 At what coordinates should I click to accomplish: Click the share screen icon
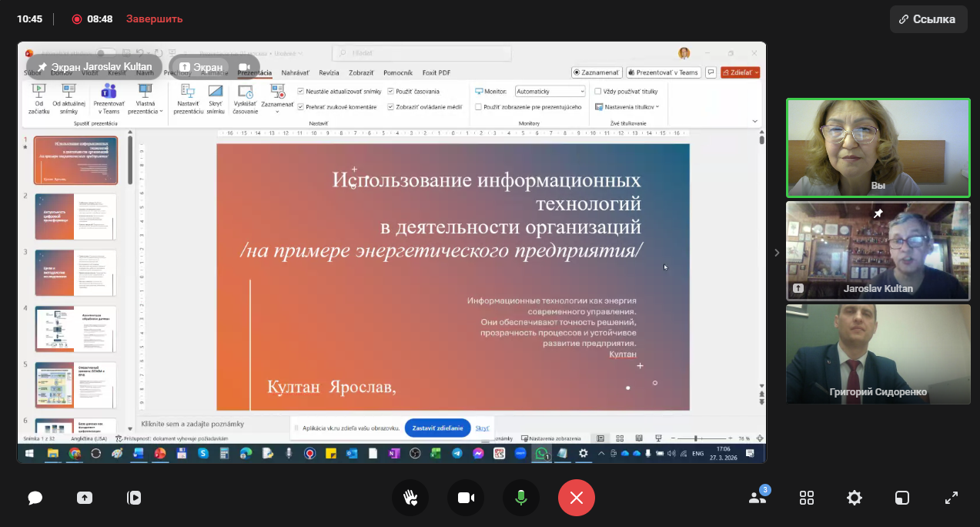tap(85, 498)
